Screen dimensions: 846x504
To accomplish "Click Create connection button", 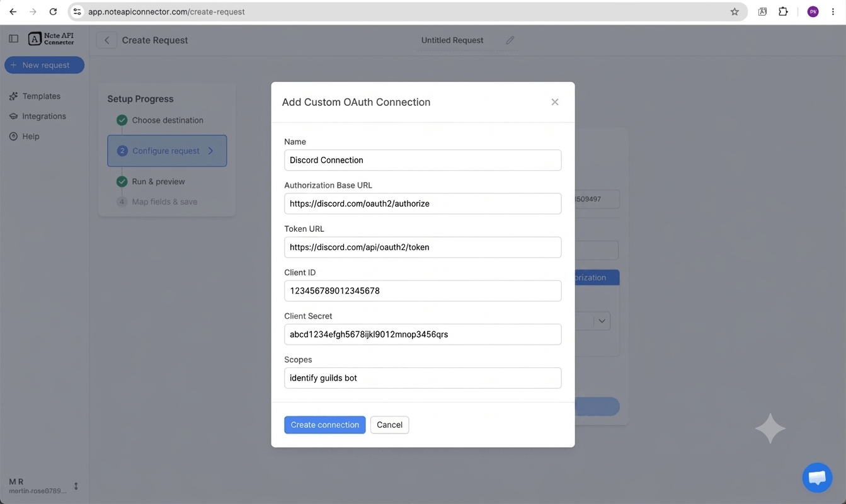I will click(324, 425).
